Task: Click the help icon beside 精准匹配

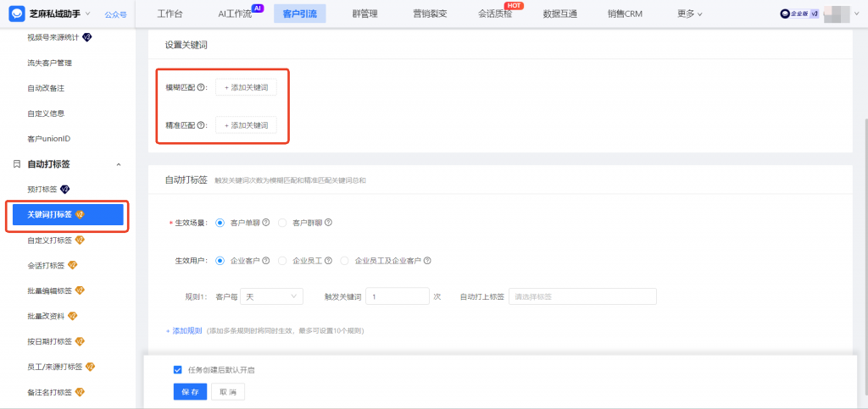Action: (x=201, y=125)
